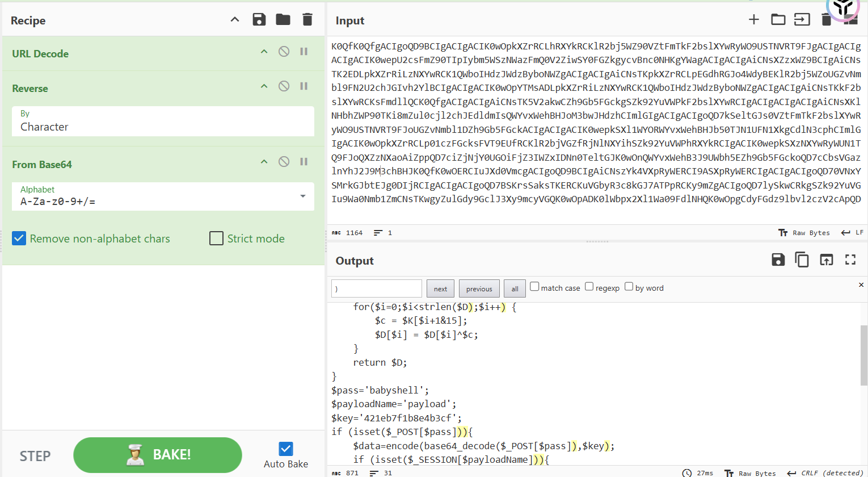Clear input and output trash icon

point(827,20)
